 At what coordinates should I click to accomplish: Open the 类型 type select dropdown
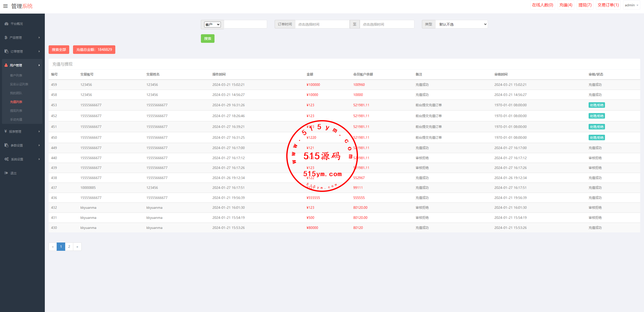tap(462, 24)
